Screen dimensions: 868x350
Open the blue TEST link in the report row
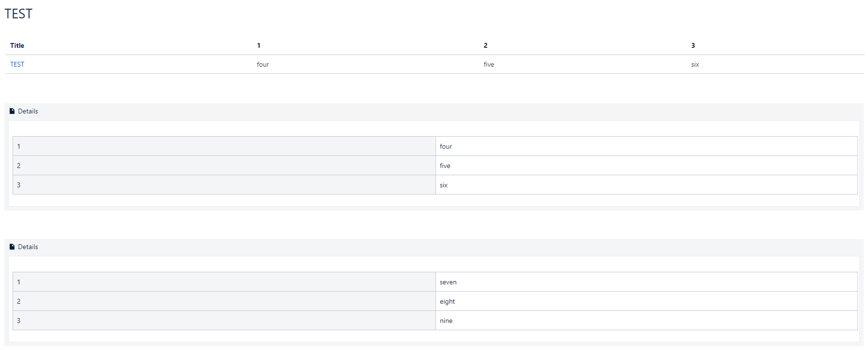(x=17, y=64)
